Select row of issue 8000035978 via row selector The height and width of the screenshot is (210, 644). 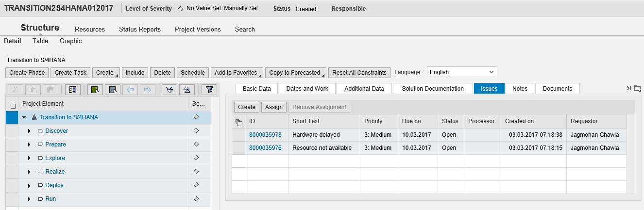pyautogui.click(x=238, y=135)
